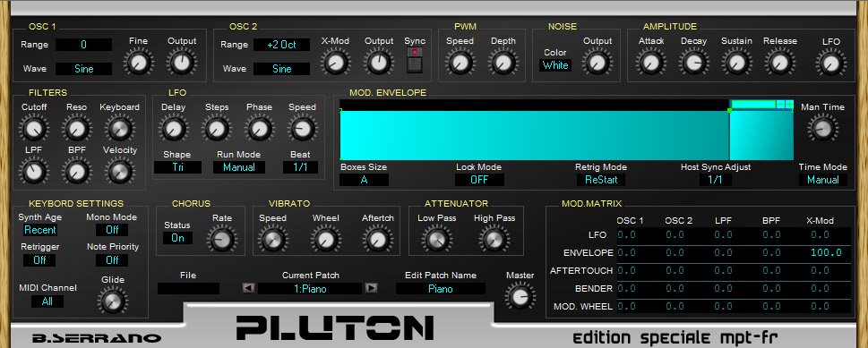Open OSC 1 Wave Sine selector
868x348 pixels.
83,69
